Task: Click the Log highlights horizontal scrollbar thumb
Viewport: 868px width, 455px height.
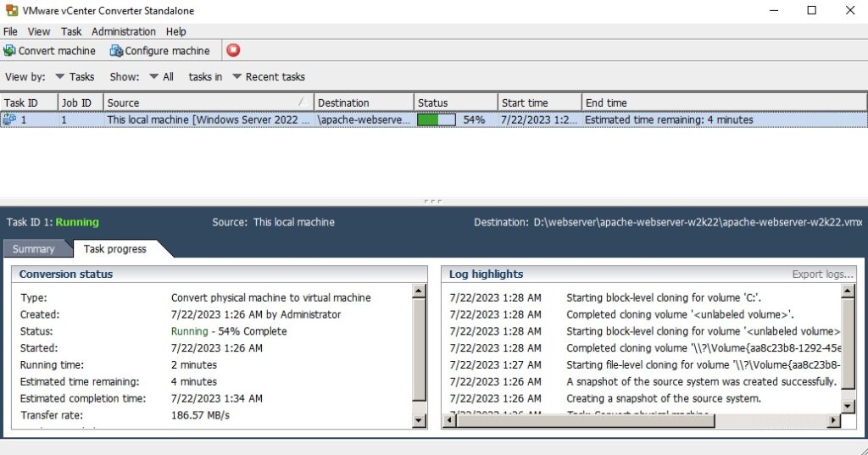Action: pos(586,420)
